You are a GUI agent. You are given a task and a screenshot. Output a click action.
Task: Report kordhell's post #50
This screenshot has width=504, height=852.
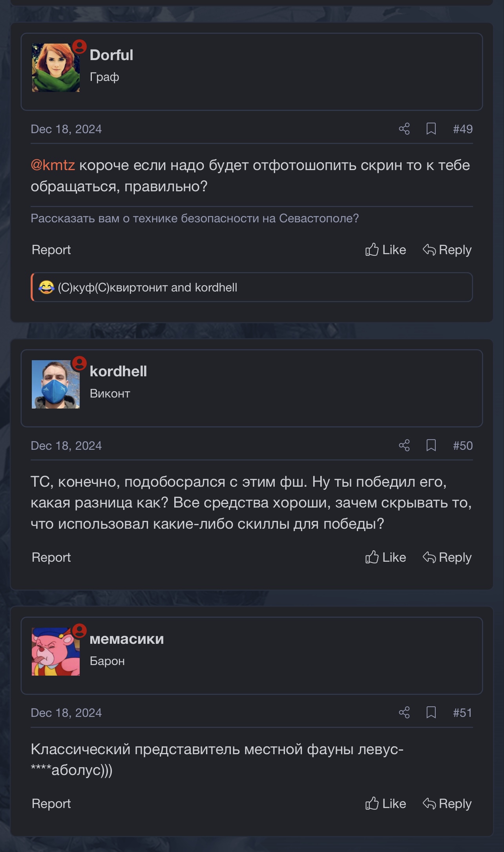click(51, 557)
